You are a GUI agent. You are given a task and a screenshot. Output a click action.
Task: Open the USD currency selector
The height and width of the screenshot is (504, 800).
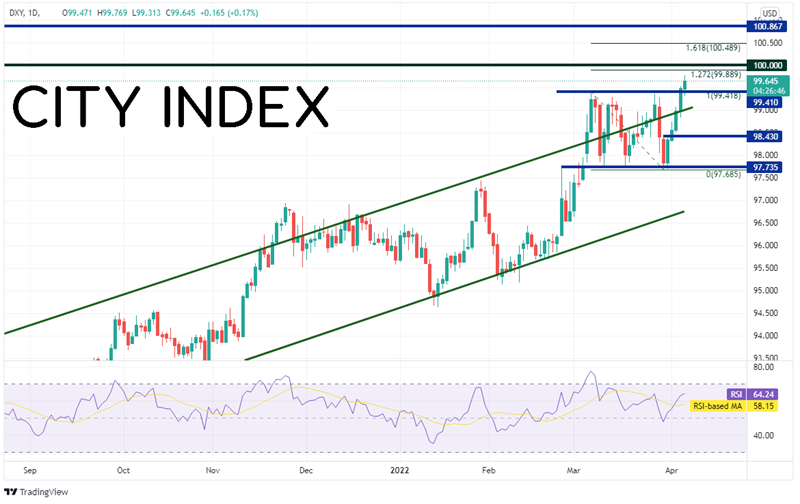click(x=769, y=13)
